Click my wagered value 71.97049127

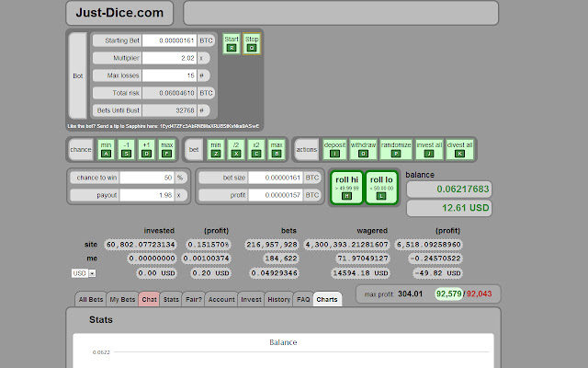point(362,259)
